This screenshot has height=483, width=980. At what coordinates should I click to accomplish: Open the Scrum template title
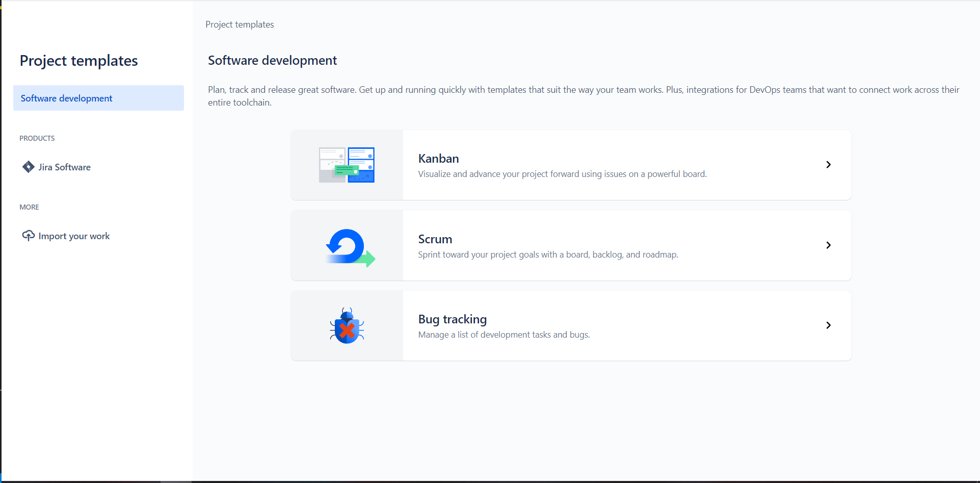click(435, 239)
